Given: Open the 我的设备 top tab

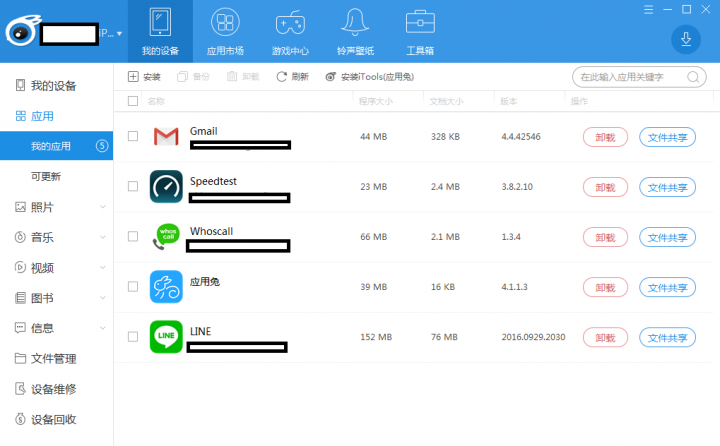Looking at the screenshot, I should [160, 31].
